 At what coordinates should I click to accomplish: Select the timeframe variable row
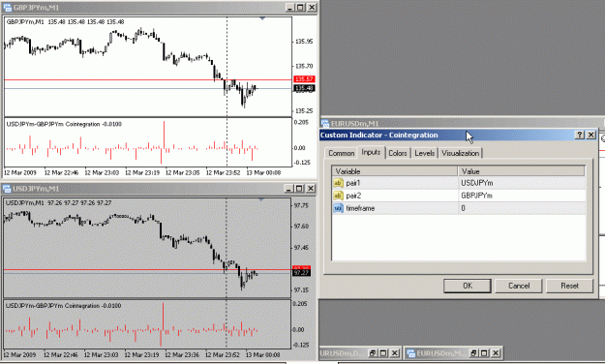tap(459, 208)
